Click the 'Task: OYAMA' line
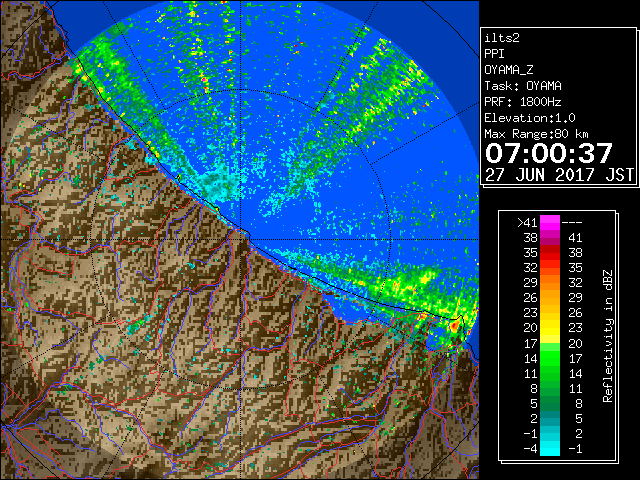640x480 pixels. point(523,86)
